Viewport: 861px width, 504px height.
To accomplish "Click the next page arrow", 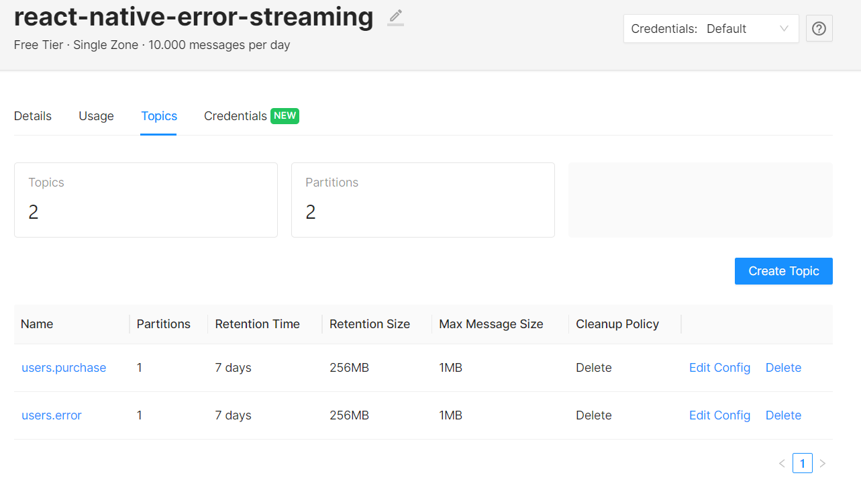I will click(x=823, y=463).
